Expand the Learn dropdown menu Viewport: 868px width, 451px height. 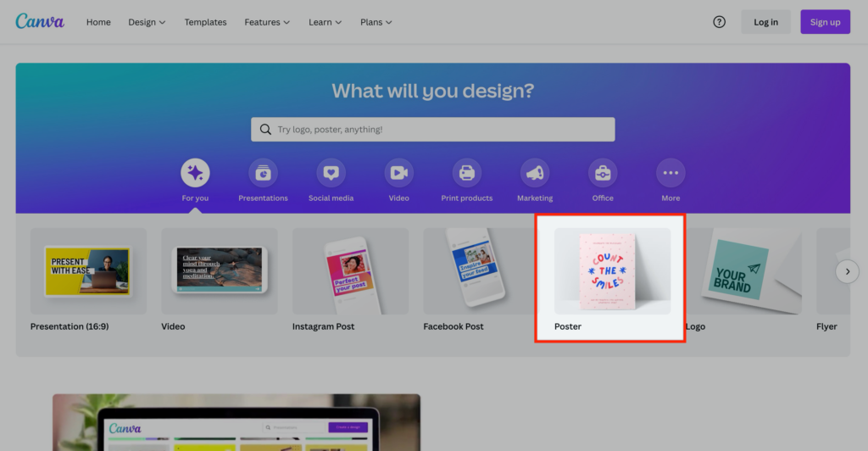(325, 22)
